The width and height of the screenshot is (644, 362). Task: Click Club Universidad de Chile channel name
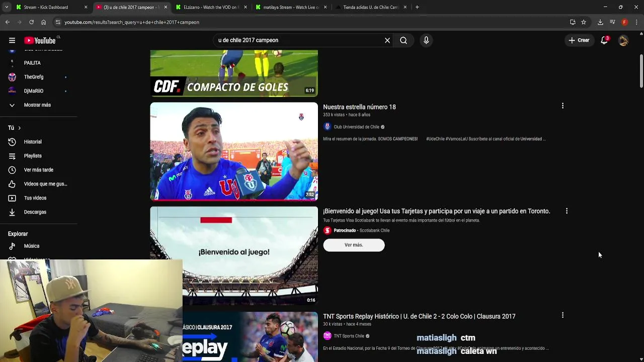(x=356, y=127)
